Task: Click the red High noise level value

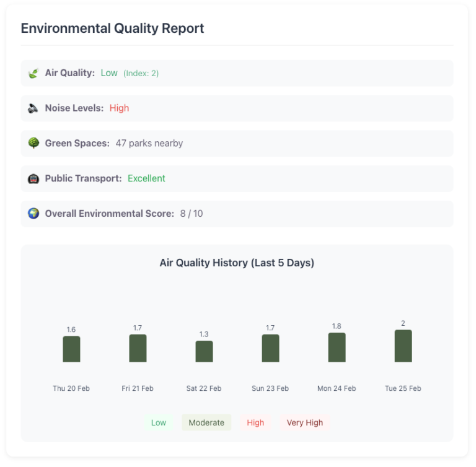Action: pyautogui.click(x=119, y=108)
